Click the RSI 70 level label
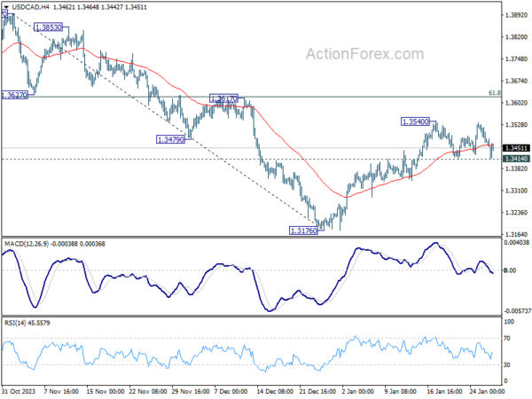The height and width of the screenshot is (399, 532). [507, 339]
